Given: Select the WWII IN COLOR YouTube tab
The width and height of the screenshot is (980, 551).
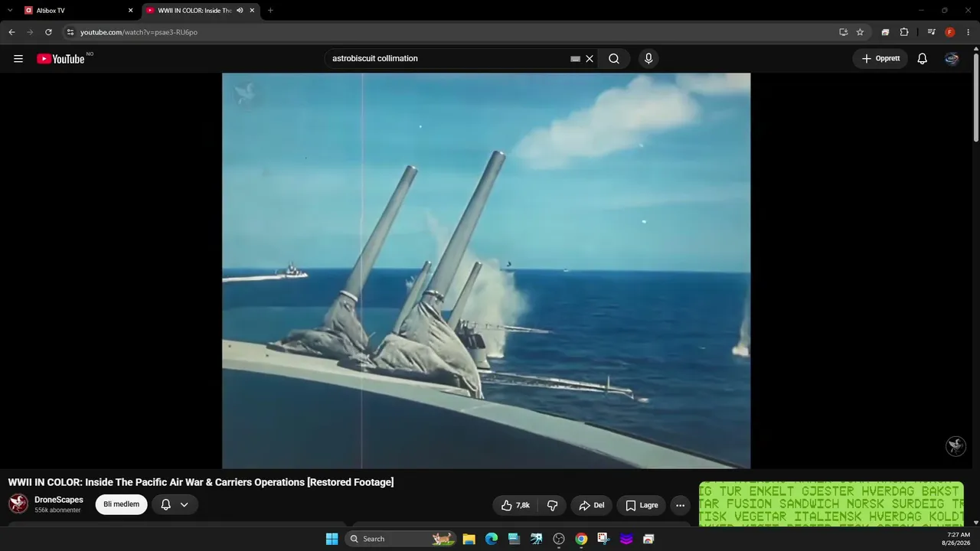Looking at the screenshot, I should [x=201, y=11].
